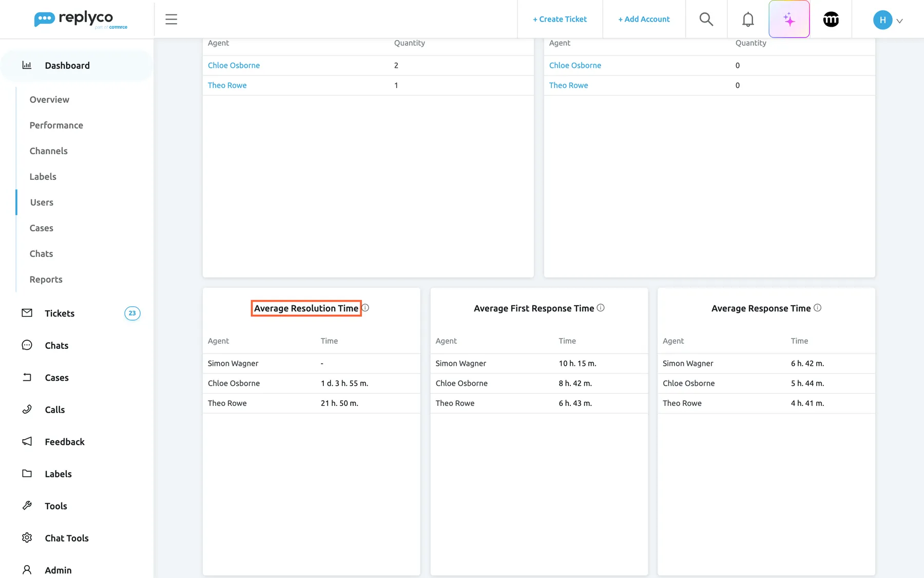Select Channels under Dashboard
This screenshot has width=924, height=578.
point(49,151)
